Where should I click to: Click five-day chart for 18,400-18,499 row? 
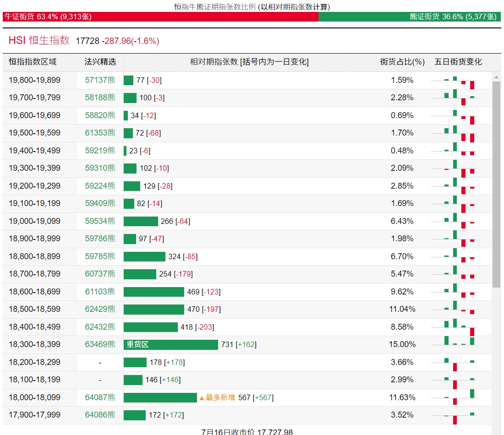pos(460,327)
